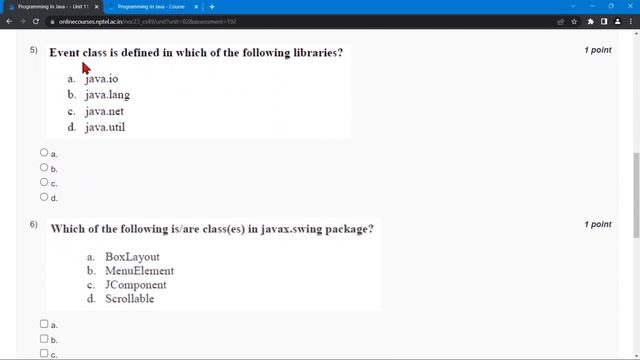Select option d for question 5
The image size is (640, 360).
[x=44, y=197]
